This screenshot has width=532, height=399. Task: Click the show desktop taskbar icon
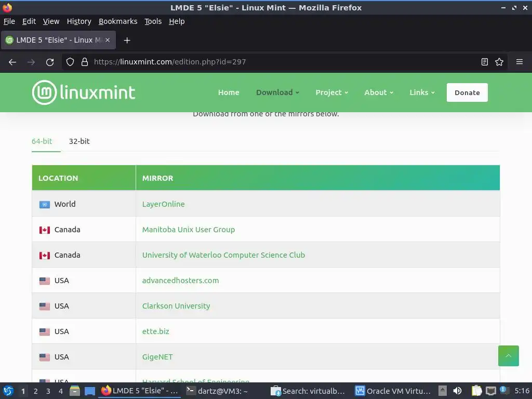(x=90, y=391)
